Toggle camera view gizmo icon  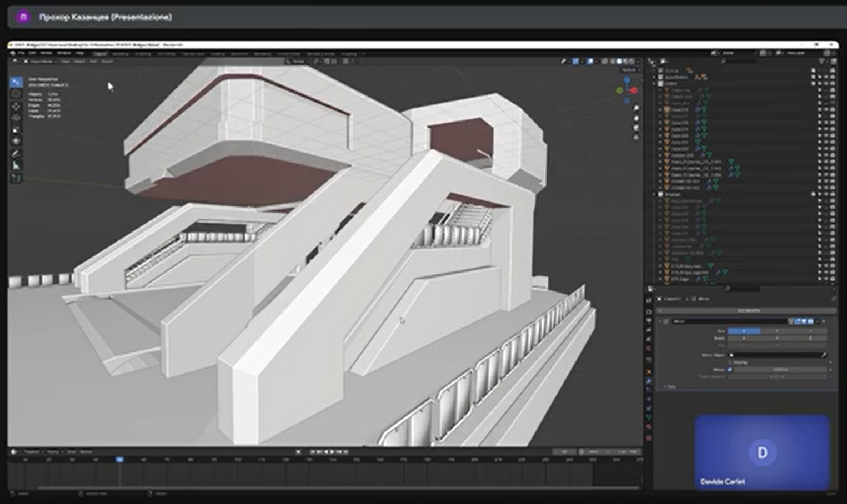click(636, 128)
